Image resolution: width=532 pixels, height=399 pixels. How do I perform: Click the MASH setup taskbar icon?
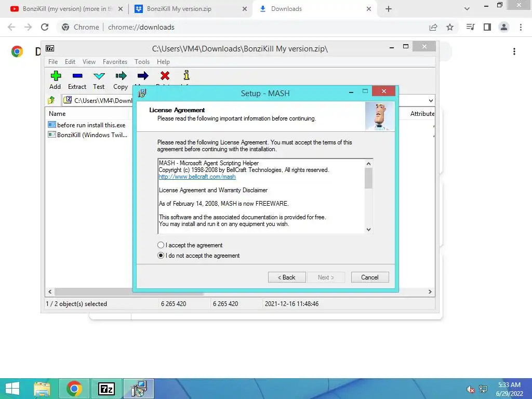pos(139,389)
